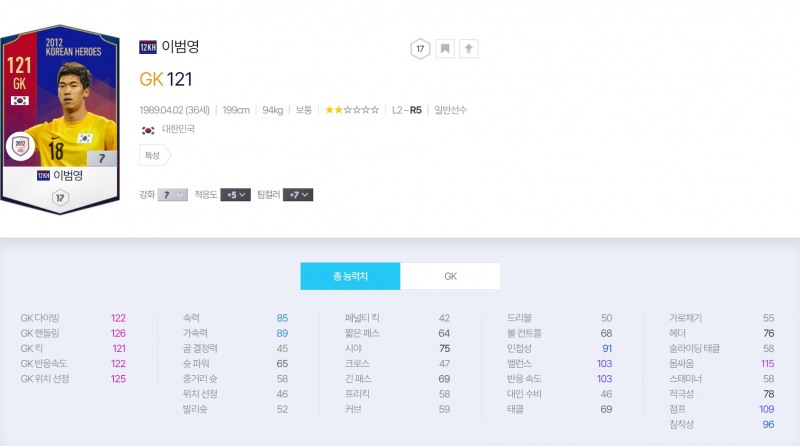
Task: Click the 2012 emblem badge on player card
Action: [20, 146]
